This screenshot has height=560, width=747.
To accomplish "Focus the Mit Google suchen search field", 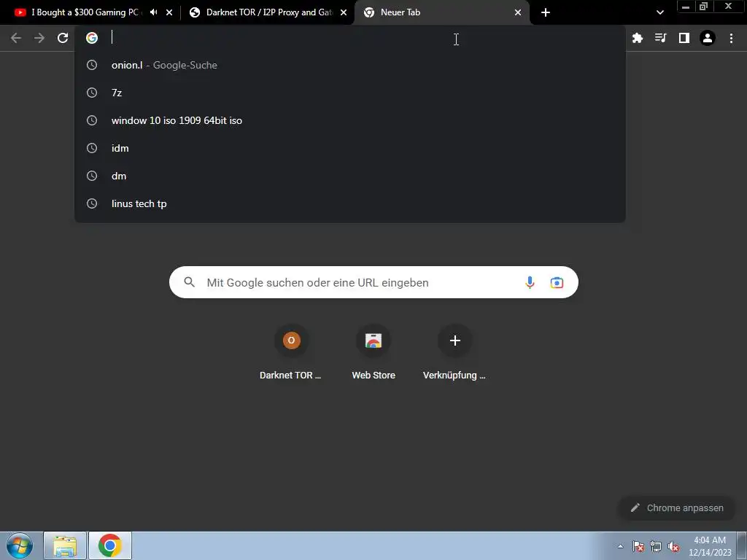I will point(373,282).
